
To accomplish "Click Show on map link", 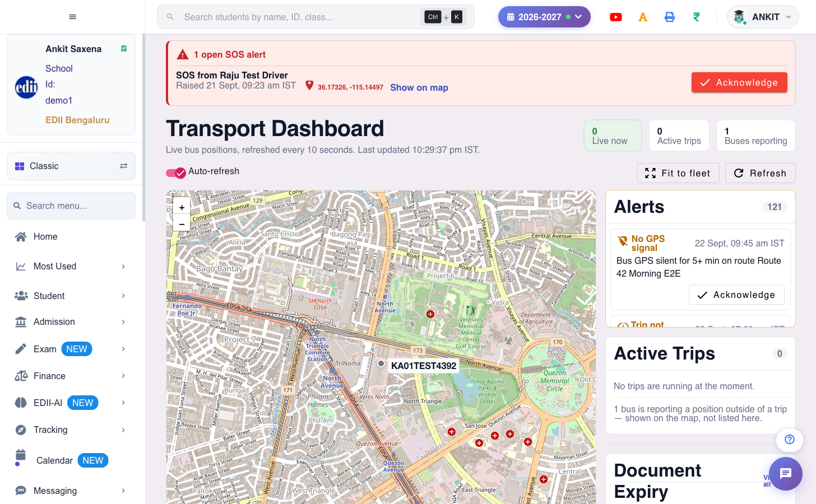I will click(419, 87).
